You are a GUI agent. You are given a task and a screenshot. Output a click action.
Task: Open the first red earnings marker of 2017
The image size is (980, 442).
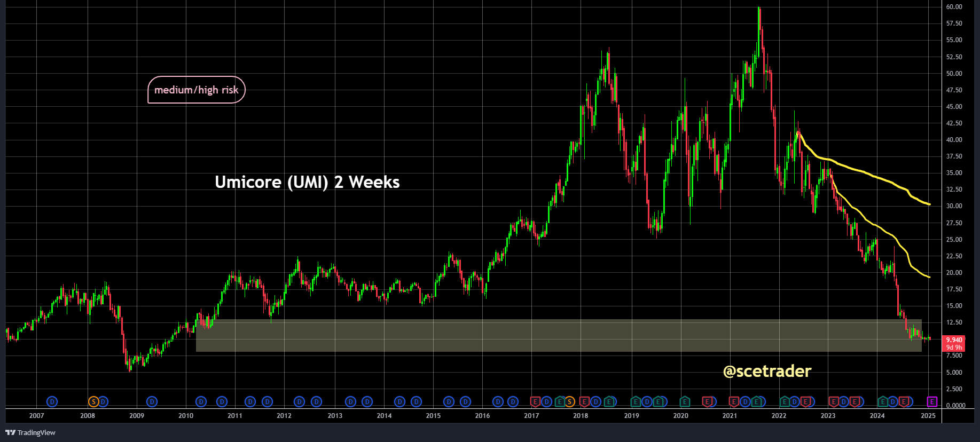click(x=535, y=401)
